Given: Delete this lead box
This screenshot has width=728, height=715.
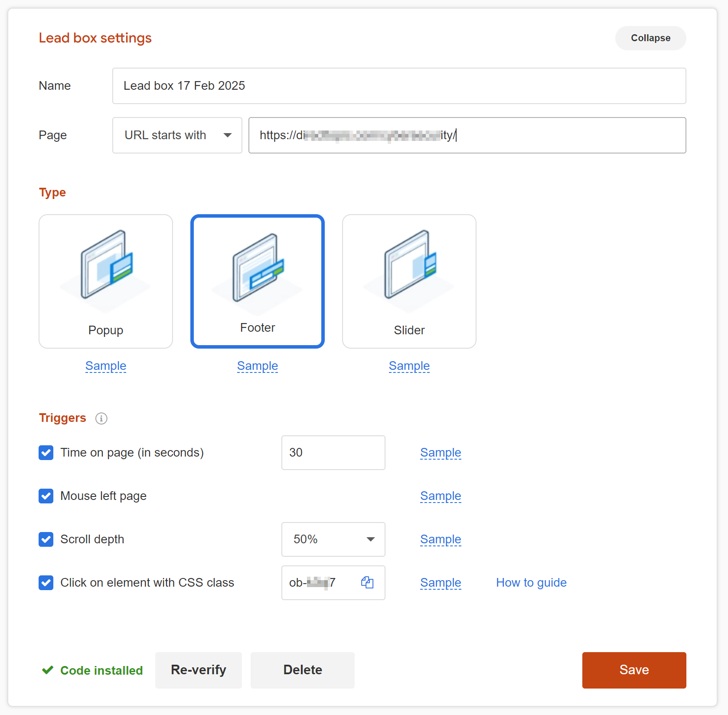Looking at the screenshot, I should point(302,670).
